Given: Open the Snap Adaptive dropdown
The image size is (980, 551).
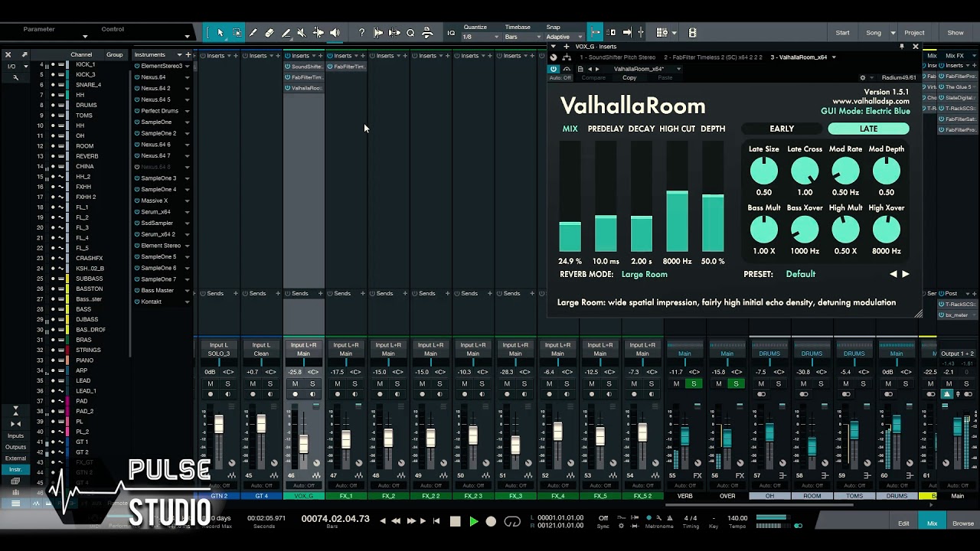Looking at the screenshot, I should 563,37.
